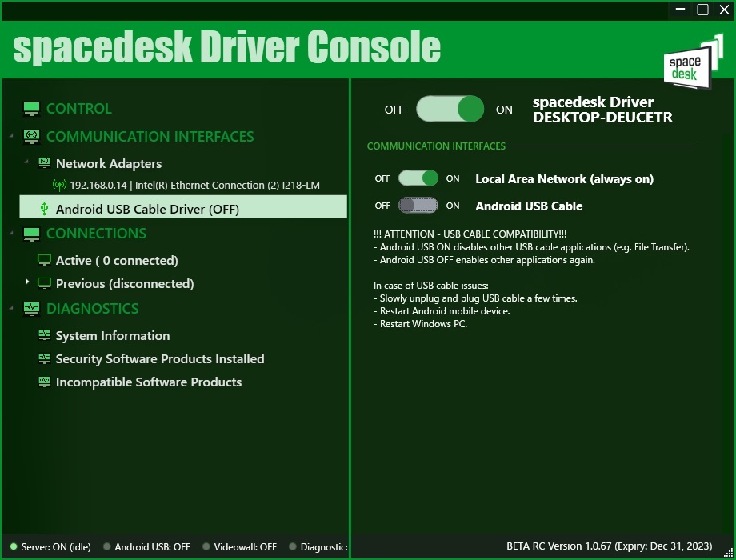Click the Restart Android mobile device line
Image resolution: width=736 pixels, height=560 pixels.
[x=442, y=311]
